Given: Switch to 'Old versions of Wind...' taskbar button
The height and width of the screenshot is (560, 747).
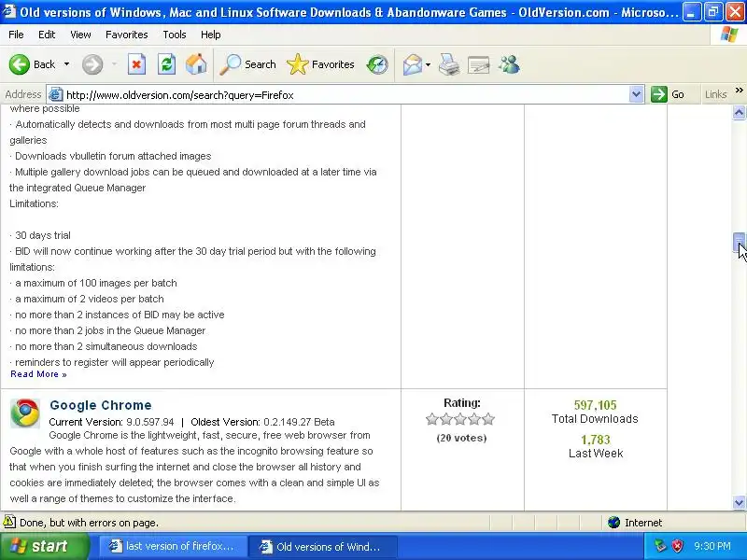Looking at the screenshot, I should tap(322, 546).
